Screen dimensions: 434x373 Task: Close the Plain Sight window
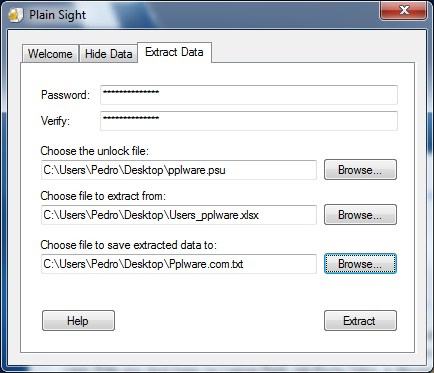click(404, 10)
